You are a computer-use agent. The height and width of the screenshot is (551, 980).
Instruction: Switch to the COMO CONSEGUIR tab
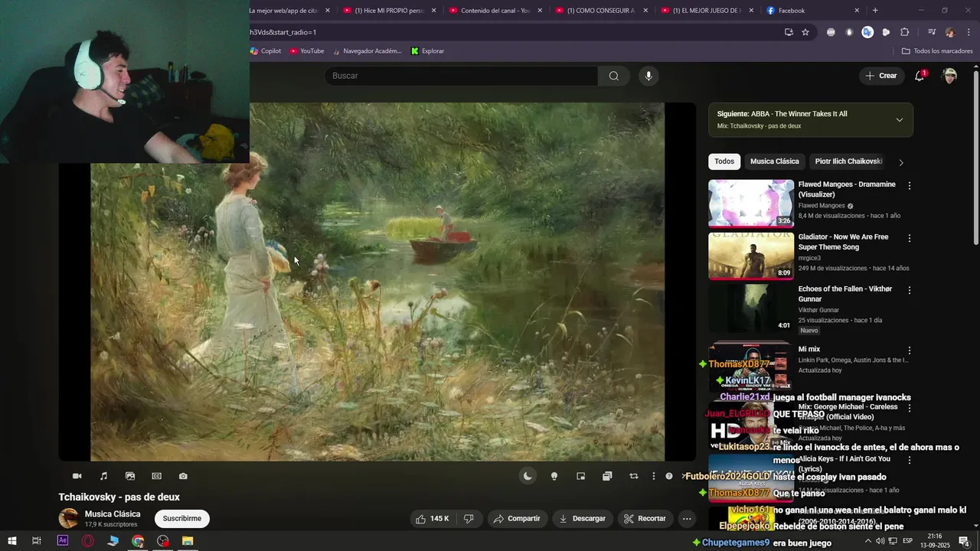pyautogui.click(x=601, y=11)
